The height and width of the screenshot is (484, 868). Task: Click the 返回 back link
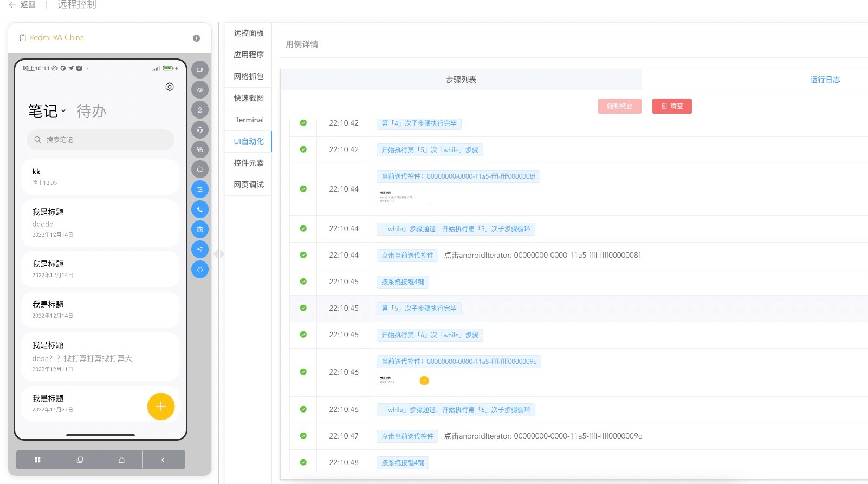tap(28, 5)
